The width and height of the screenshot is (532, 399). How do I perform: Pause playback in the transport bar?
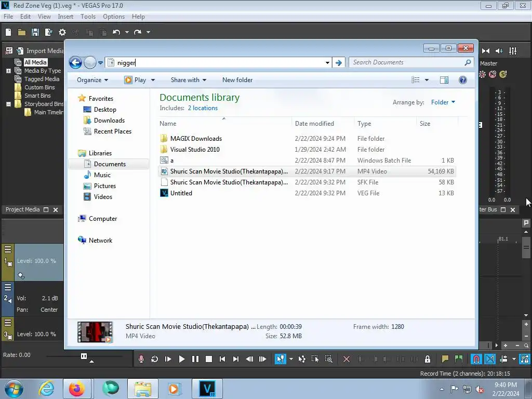click(x=195, y=359)
